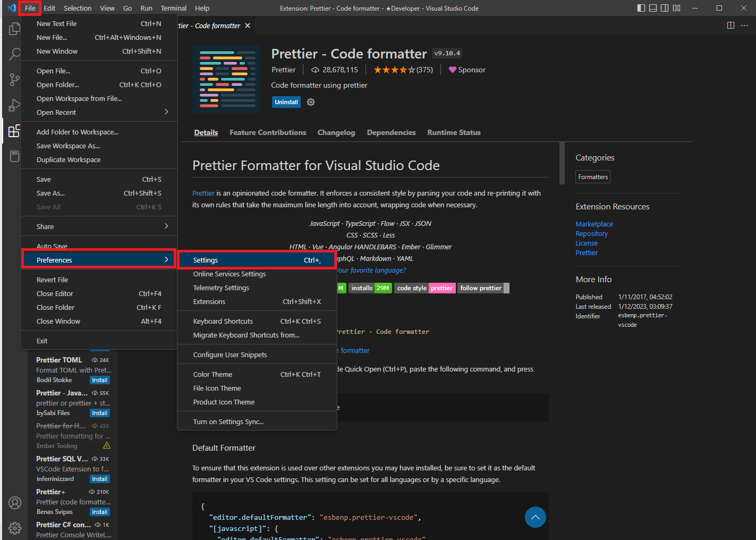Screen dimensions: 756x540
Task: Click the Prettier publisher name
Action: [x=284, y=70]
